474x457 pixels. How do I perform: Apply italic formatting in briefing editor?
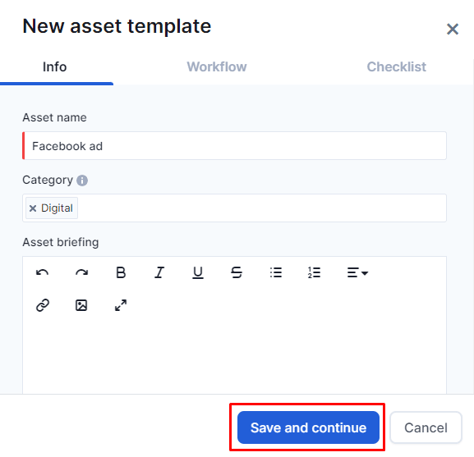click(159, 273)
